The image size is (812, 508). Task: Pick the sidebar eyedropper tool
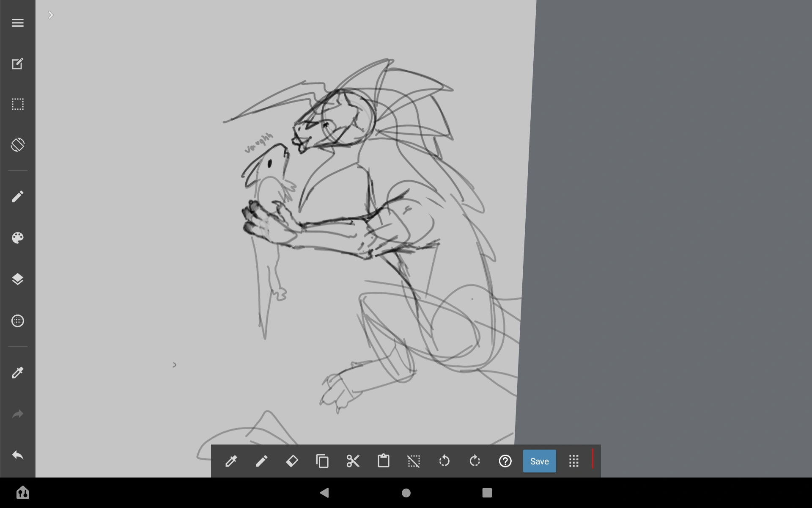point(17,373)
